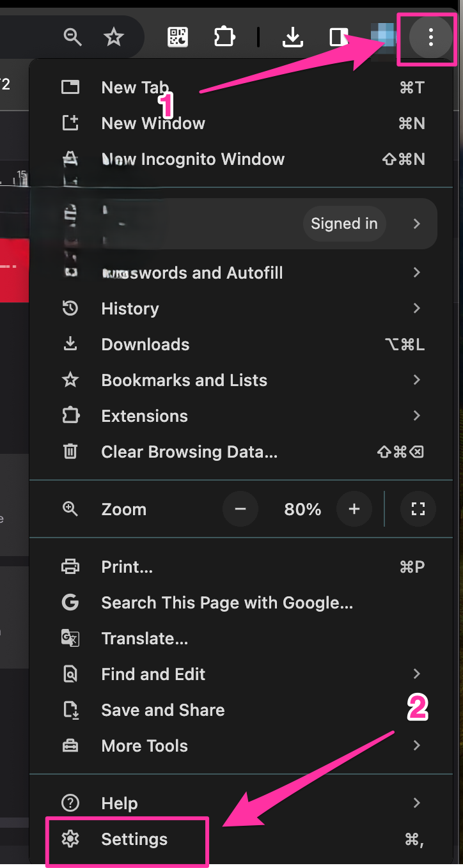This screenshot has width=463, height=868.
Task: Increase zoom with the plus button
Action: [354, 509]
